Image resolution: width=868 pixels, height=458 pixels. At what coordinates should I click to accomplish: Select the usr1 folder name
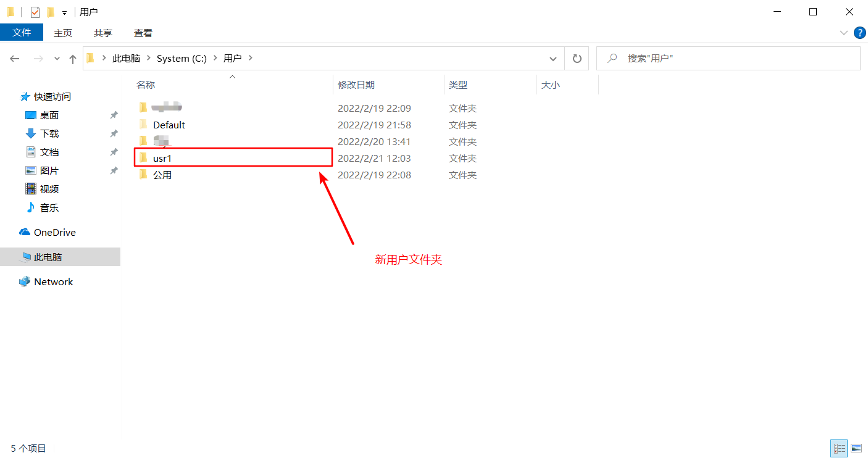[162, 158]
